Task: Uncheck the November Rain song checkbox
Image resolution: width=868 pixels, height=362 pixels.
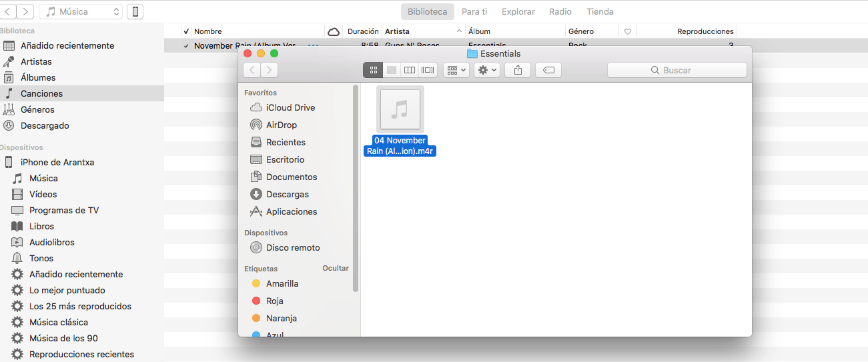Action: tap(186, 46)
